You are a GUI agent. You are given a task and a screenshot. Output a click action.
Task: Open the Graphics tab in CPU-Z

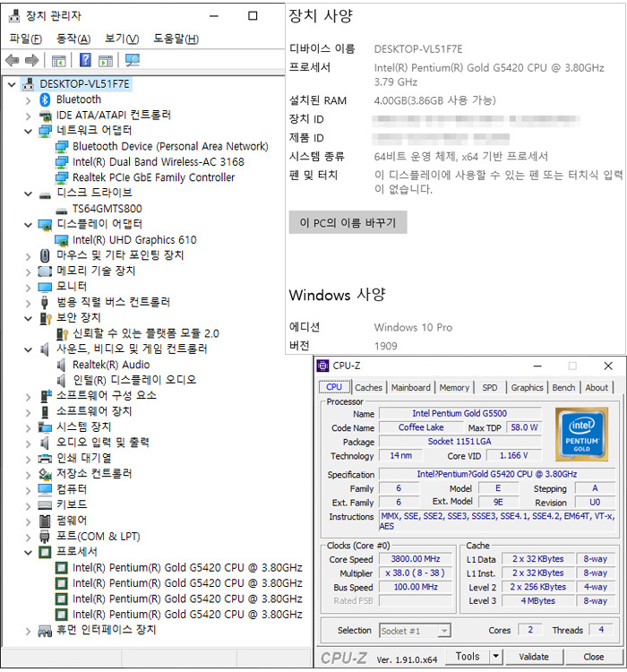[x=527, y=387]
